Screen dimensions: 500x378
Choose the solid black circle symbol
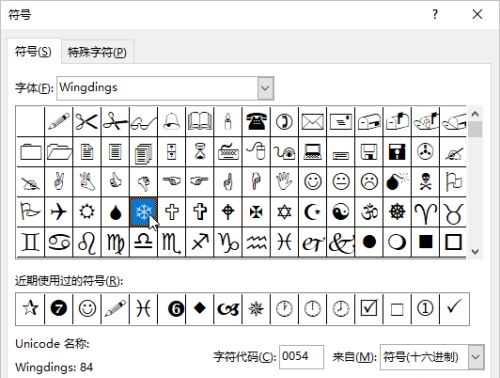[369, 242]
